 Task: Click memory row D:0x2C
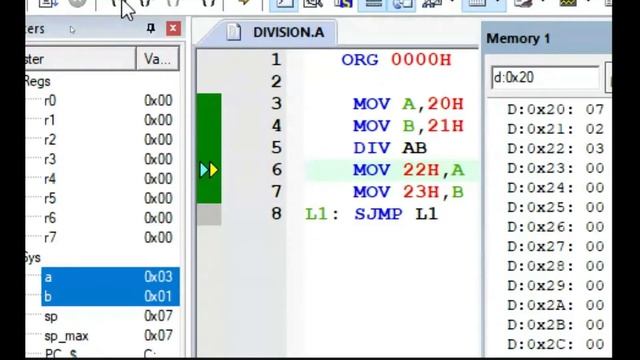[556, 344]
